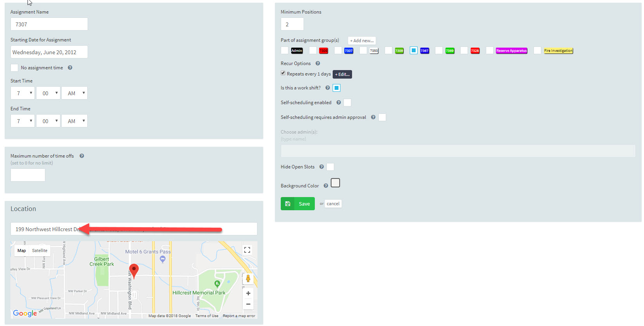644x326 pixels.
Task: Click the Hillcrest Memorial Park marker icon
Action: tap(217, 284)
